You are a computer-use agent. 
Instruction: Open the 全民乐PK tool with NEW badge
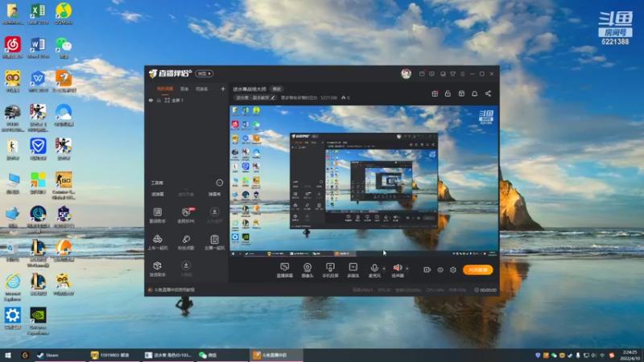[186, 215]
